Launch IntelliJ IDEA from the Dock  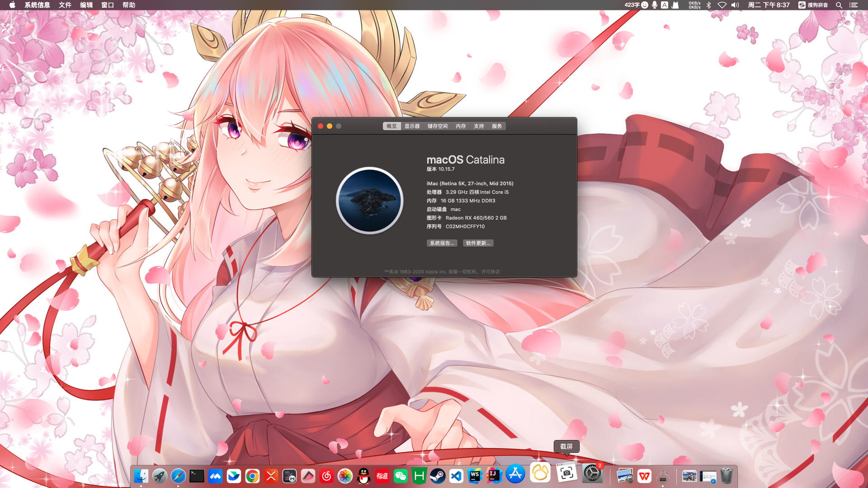pos(493,476)
